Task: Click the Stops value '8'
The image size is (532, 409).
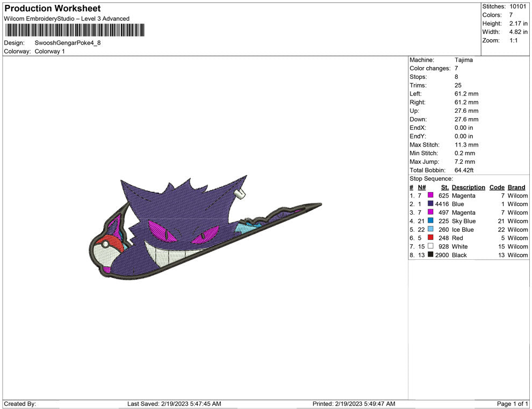Action: click(x=456, y=77)
